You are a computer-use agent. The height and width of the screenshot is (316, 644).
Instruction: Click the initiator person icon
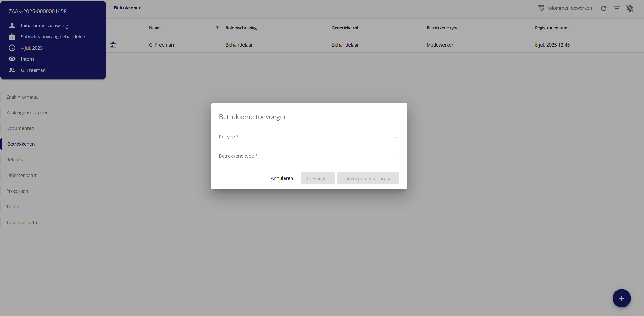pyautogui.click(x=12, y=26)
